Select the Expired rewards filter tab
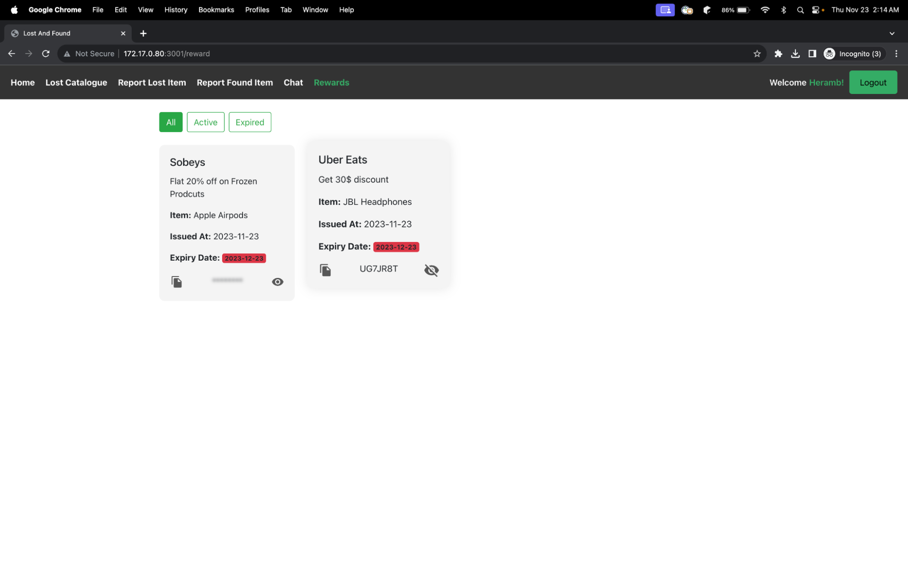The height and width of the screenshot is (588, 908). [x=249, y=122]
